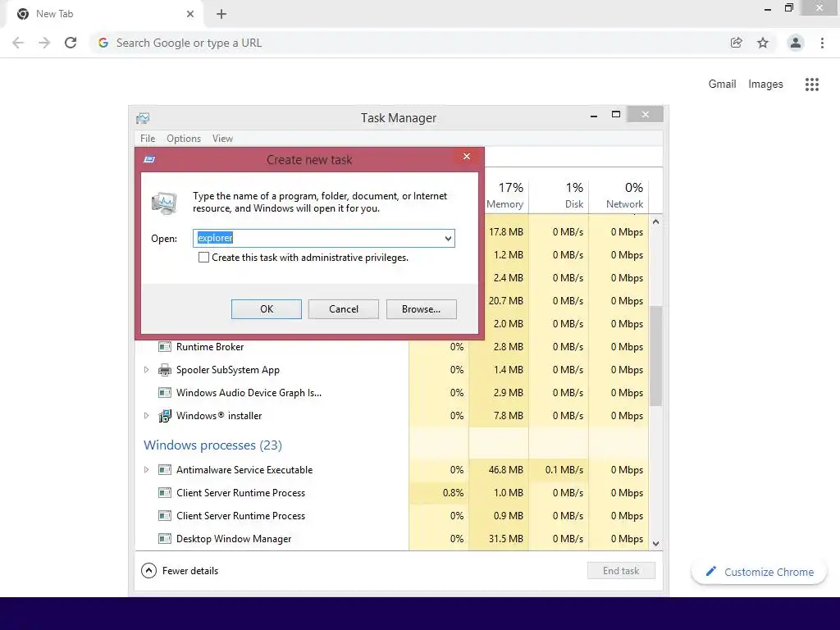The width and height of the screenshot is (840, 630).
Task: Open the Google apps grid
Action: point(811,84)
